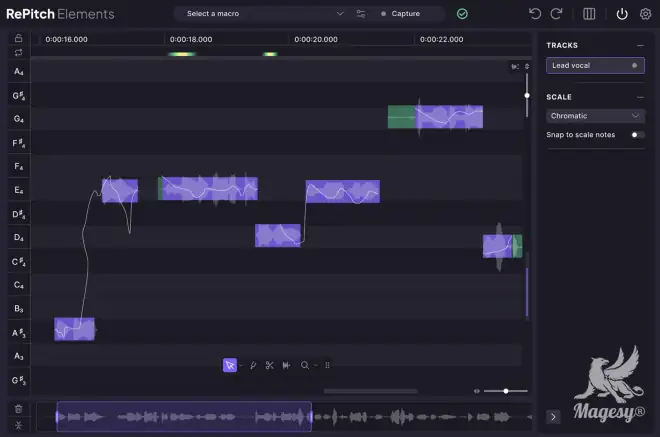Image resolution: width=660 pixels, height=437 pixels.
Task: Click the F4 piano key label
Action: pos(19,166)
